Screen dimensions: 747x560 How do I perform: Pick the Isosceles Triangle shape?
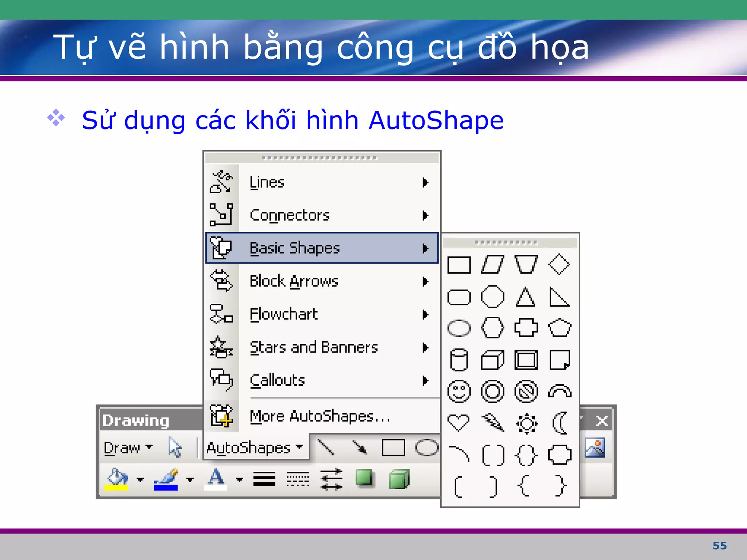pyautogui.click(x=526, y=296)
